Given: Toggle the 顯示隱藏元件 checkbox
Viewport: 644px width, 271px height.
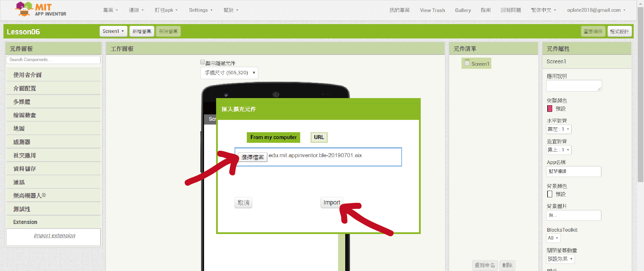Looking at the screenshot, I should pyautogui.click(x=203, y=62).
